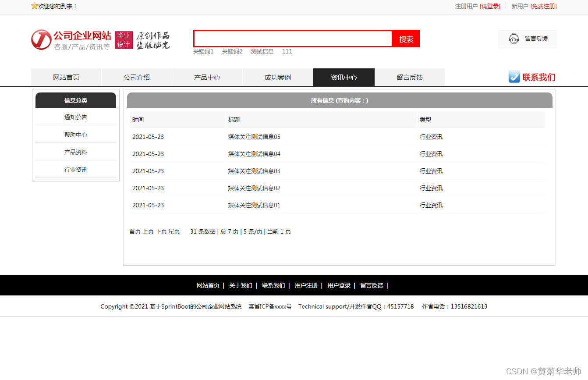Image resolution: width=588 pixels, height=380 pixels.
Task: Select 通知公告 in the 信息分类 sidebar
Action: [x=75, y=117]
